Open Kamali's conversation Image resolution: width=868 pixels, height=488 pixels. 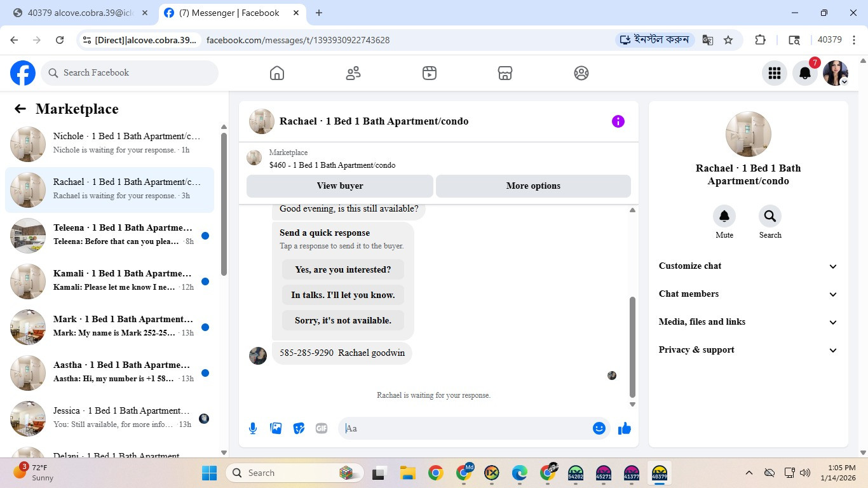click(x=109, y=281)
